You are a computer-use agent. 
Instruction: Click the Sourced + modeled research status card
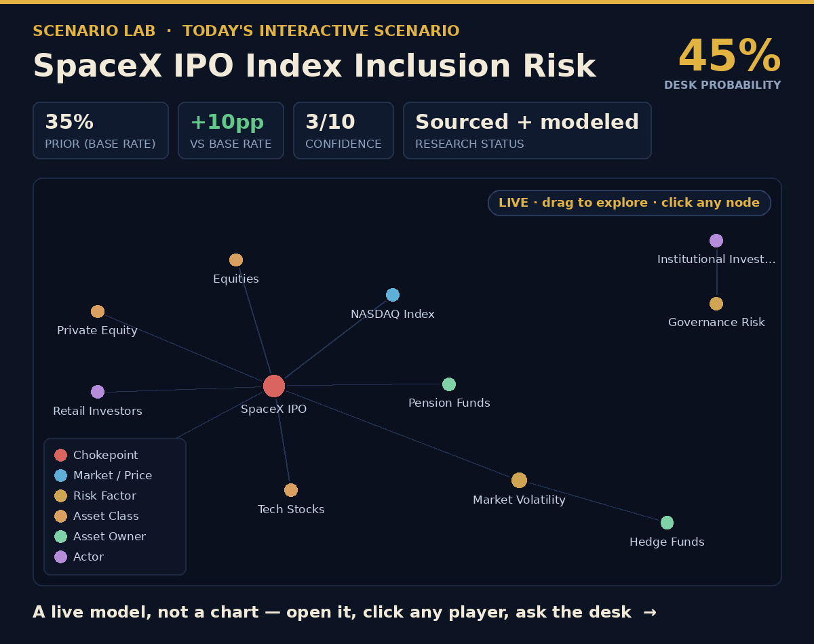tap(527, 131)
